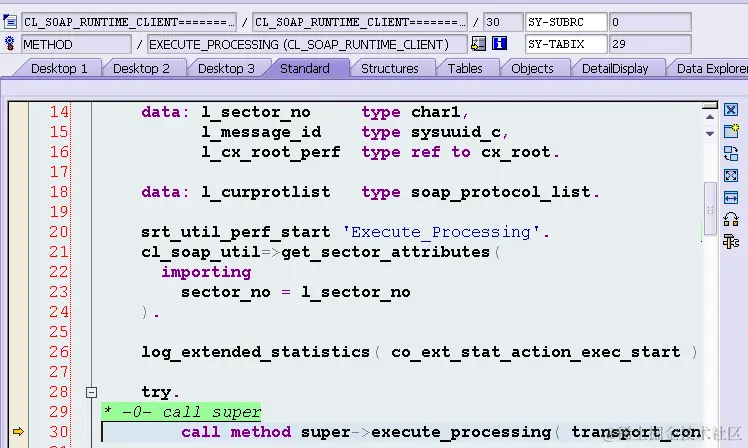Image resolution: width=748 pixels, height=448 pixels.
Task: Click variable l_sector_no on line 14
Action: pos(256,112)
